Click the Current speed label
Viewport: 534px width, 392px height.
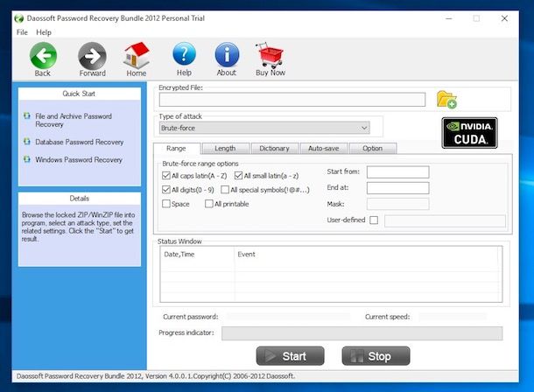tap(387, 317)
